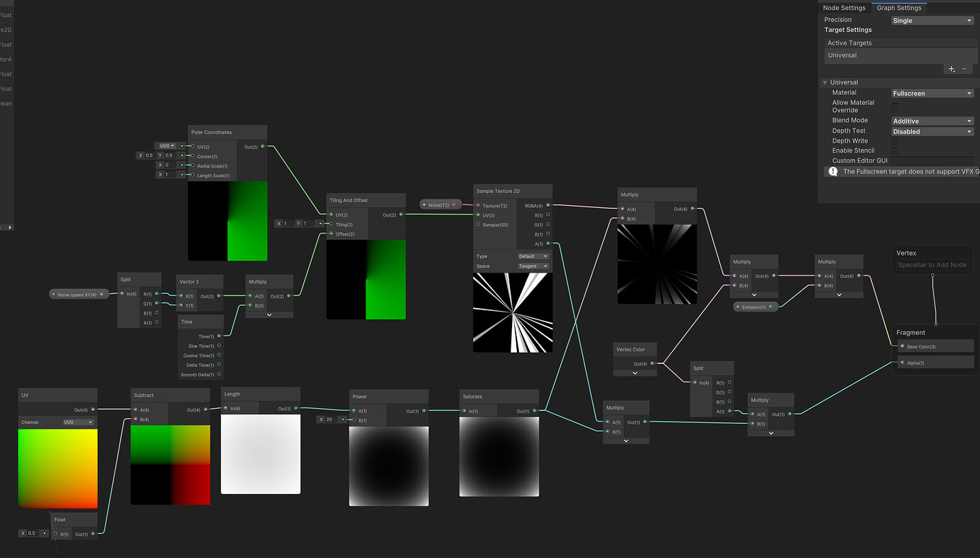This screenshot has width=980, height=558.
Task: Click the plus icon under Active Targets
Action: coord(952,69)
